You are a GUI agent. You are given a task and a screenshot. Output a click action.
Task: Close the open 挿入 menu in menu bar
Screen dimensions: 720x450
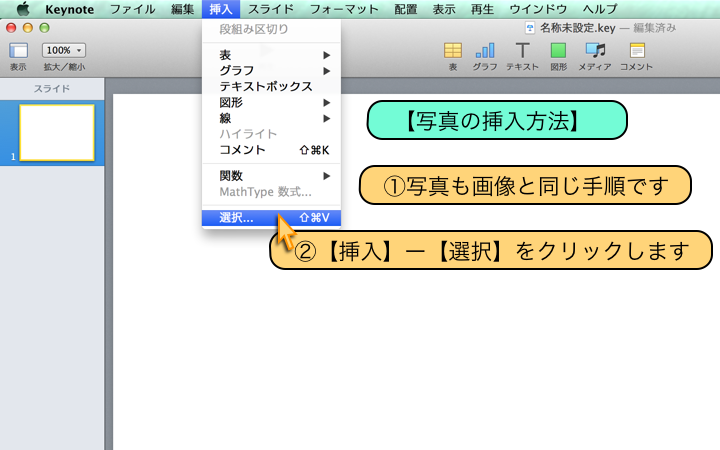pyautogui.click(x=221, y=9)
